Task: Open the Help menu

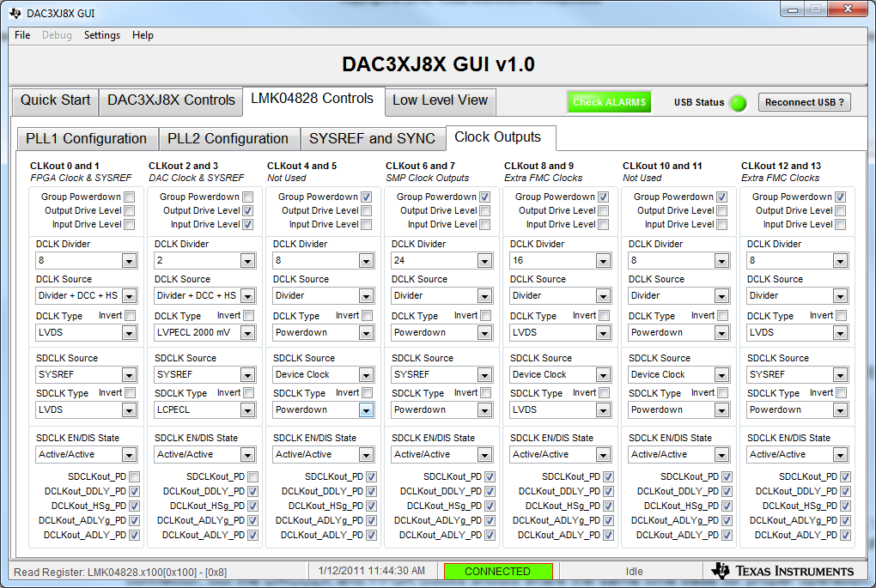Action: (x=143, y=35)
